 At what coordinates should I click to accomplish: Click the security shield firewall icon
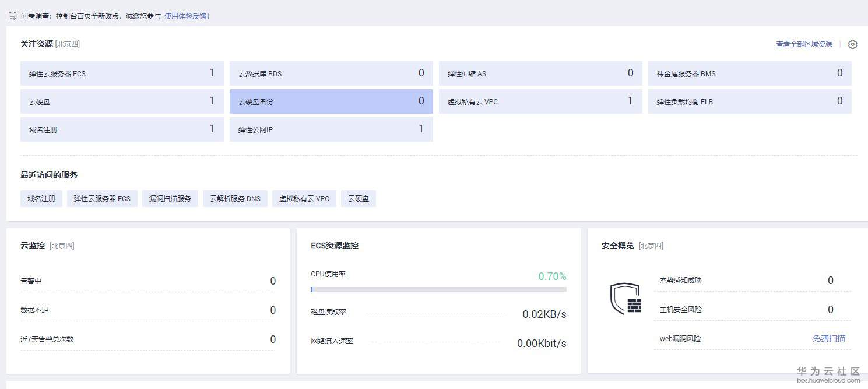(x=625, y=299)
